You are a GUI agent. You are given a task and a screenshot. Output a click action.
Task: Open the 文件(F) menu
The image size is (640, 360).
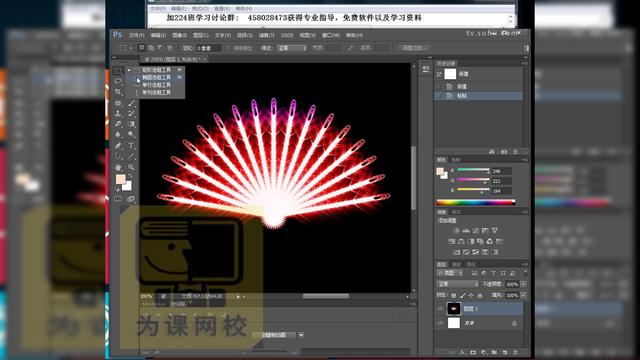[x=137, y=36]
